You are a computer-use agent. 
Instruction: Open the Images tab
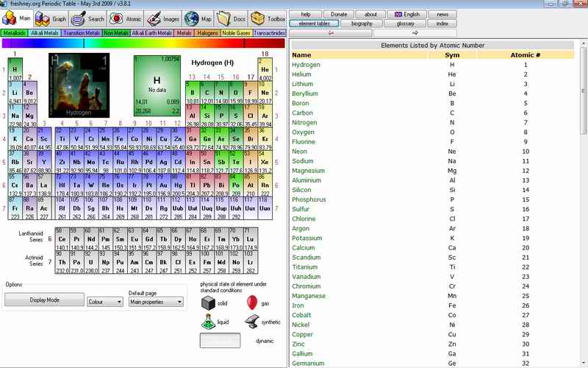pyautogui.click(x=163, y=18)
